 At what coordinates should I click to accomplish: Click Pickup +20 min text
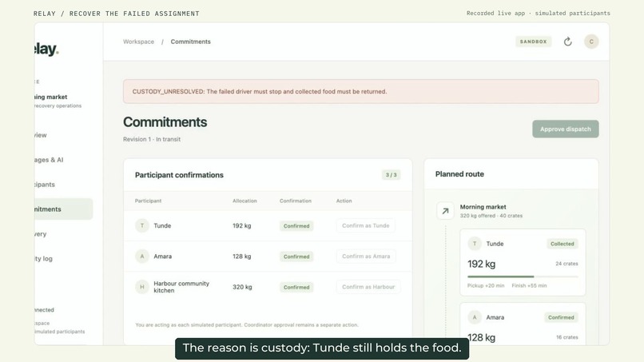[x=486, y=285]
